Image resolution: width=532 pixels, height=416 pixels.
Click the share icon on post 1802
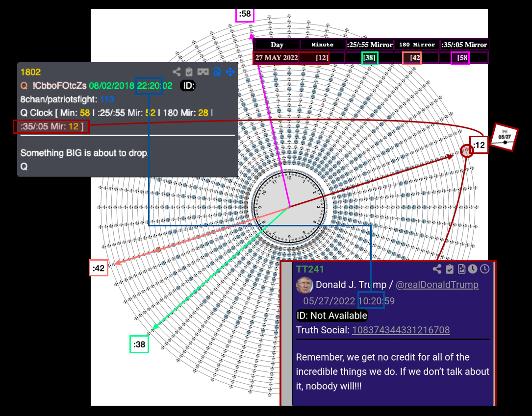click(x=177, y=72)
